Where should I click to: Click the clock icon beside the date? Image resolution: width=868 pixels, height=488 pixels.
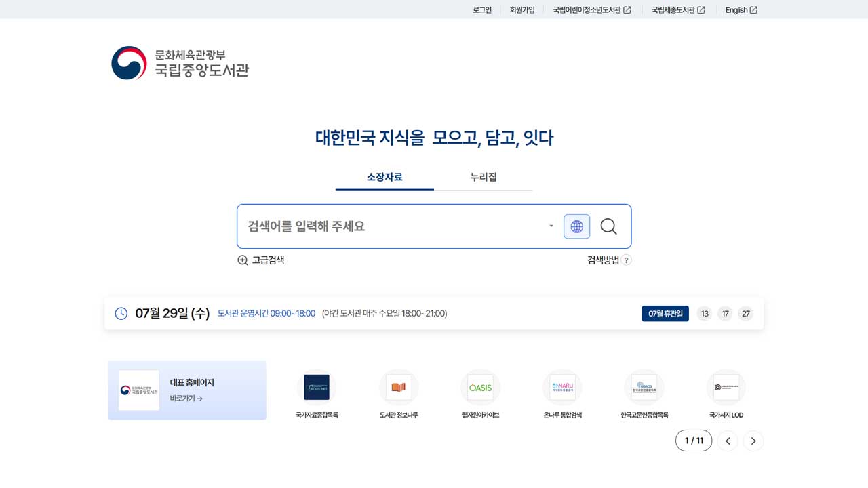(x=121, y=313)
